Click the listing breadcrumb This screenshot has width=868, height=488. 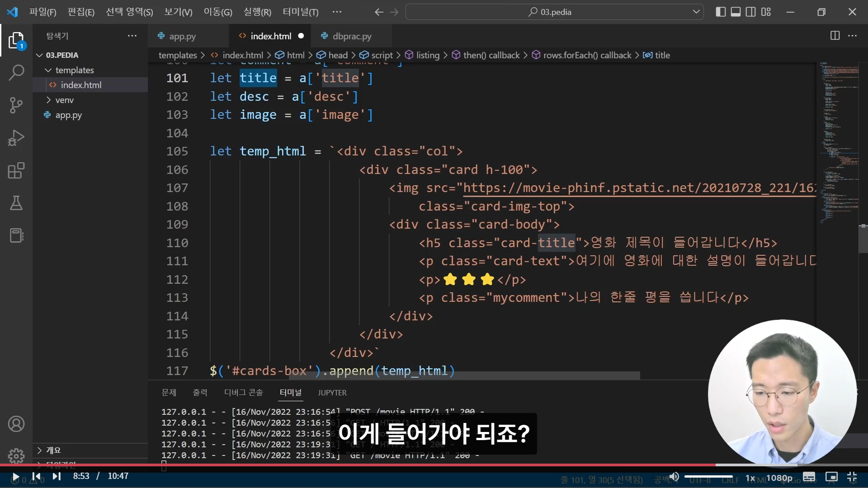423,55
